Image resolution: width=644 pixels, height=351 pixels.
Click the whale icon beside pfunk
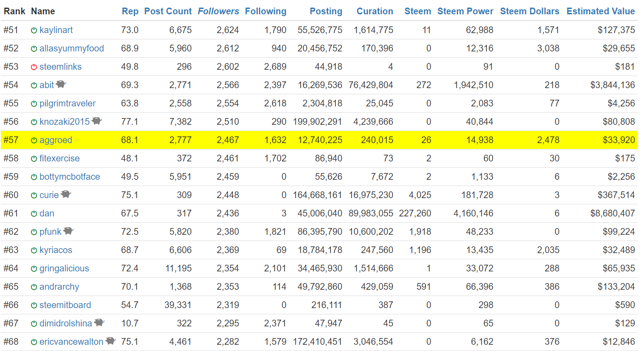click(68, 231)
